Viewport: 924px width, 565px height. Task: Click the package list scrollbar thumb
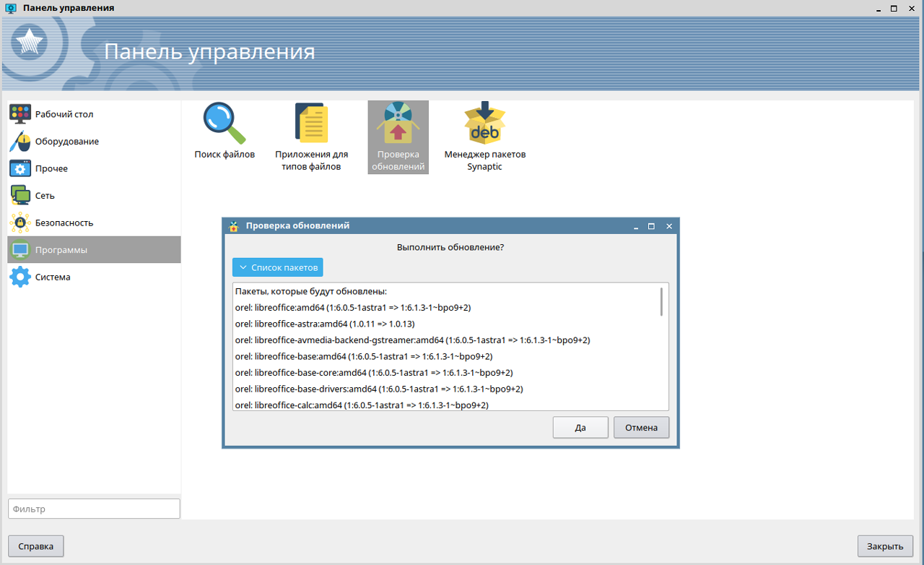tap(661, 301)
